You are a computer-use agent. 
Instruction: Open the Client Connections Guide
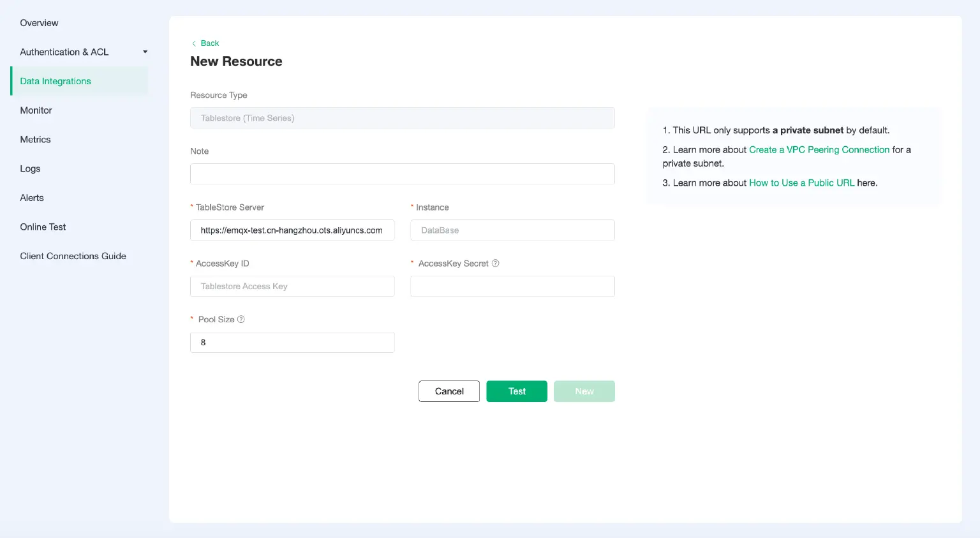point(73,256)
